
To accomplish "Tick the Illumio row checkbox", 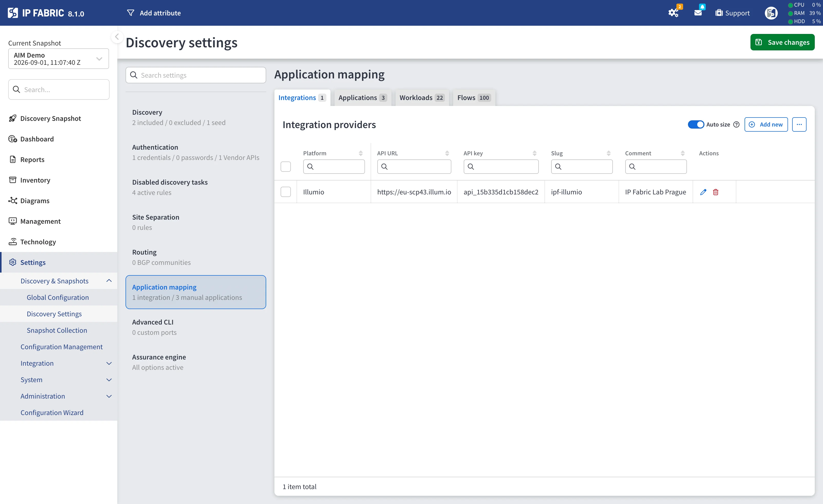I will (285, 192).
